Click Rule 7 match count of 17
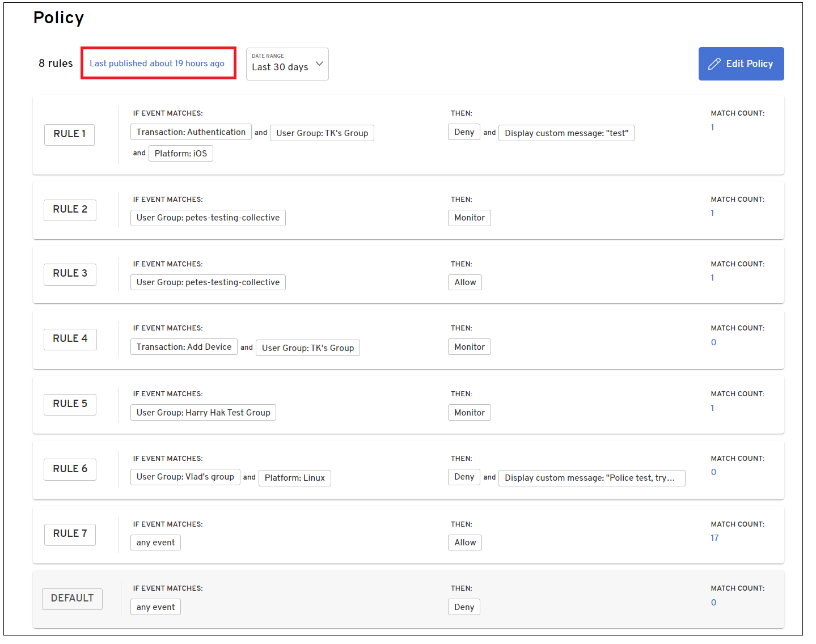This screenshot has width=816, height=644. point(714,538)
